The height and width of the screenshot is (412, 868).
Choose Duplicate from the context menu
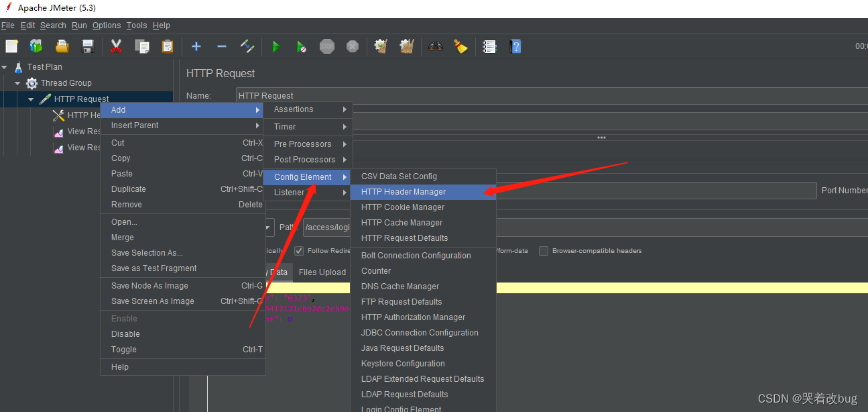pos(182,189)
